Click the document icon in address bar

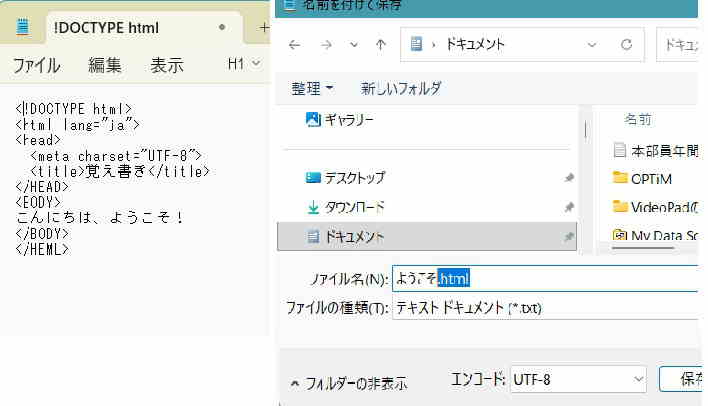point(416,44)
